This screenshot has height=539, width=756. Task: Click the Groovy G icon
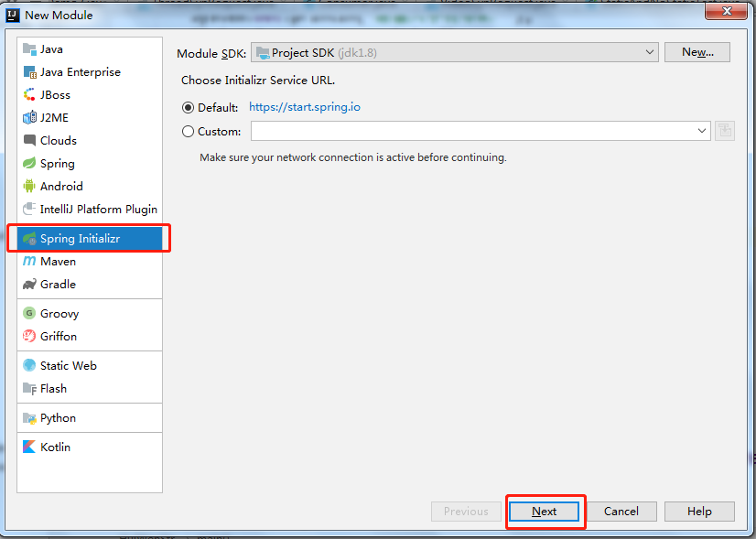(x=29, y=313)
